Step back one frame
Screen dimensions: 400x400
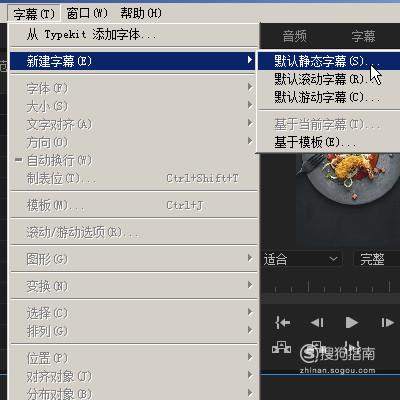click(317, 322)
